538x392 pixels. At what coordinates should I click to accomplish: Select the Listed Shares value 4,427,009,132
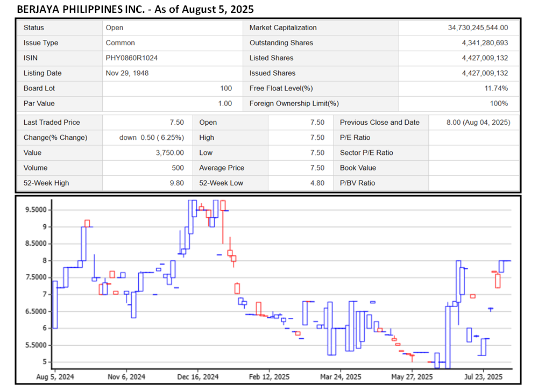[485, 58]
